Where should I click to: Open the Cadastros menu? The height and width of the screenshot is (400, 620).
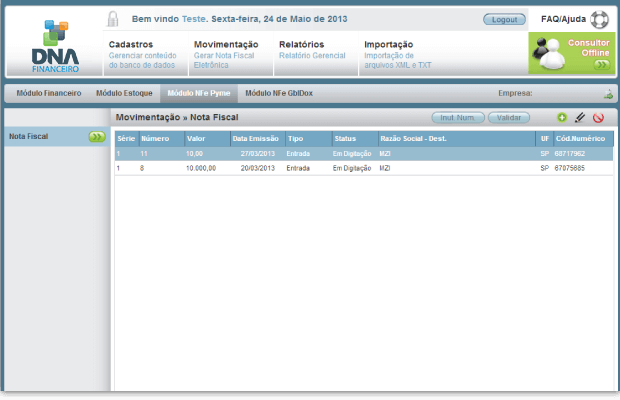tap(131, 45)
